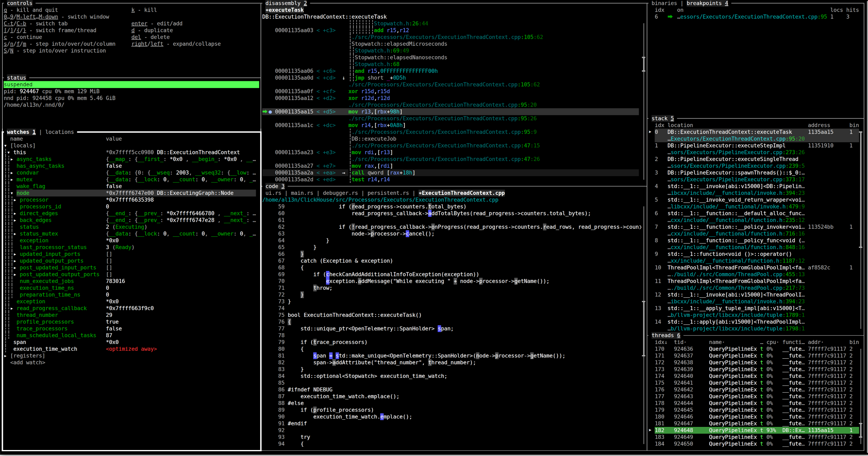Sort threads by the name column header

pyautogui.click(x=717, y=342)
